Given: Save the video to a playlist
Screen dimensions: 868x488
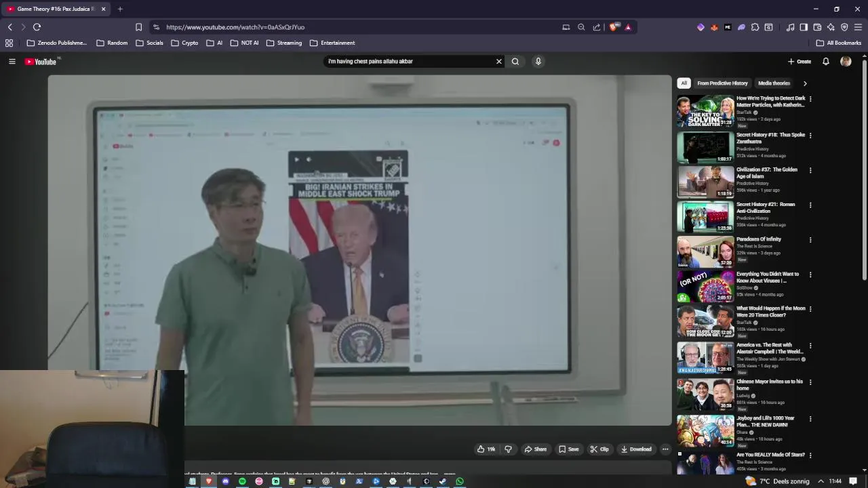Looking at the screenshot, I should click(569, 449).
